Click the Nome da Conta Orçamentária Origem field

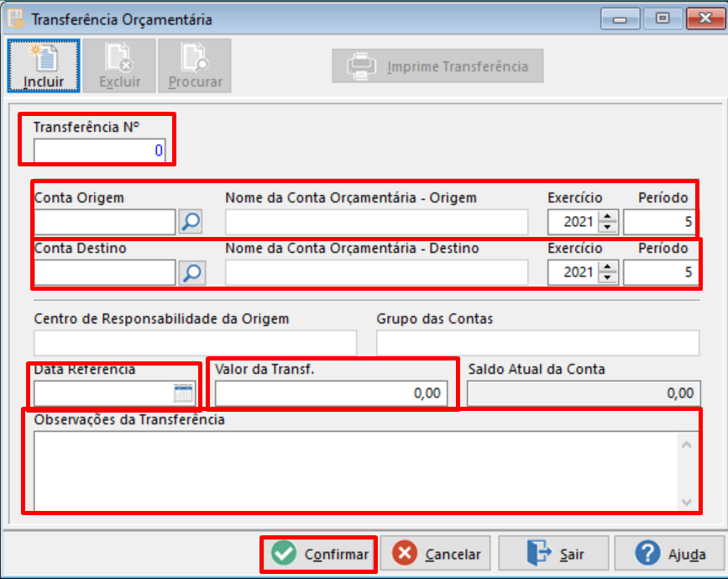pyautogui.click(x=376, y=222)
